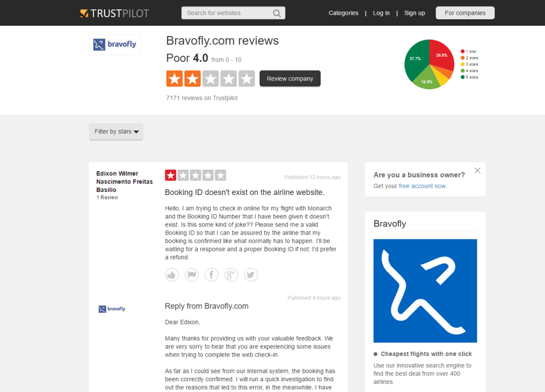Image resolution: width=545 pixels, height=392 pixels.
Task: Click the red one-star review rating
Action: (195, 175)
